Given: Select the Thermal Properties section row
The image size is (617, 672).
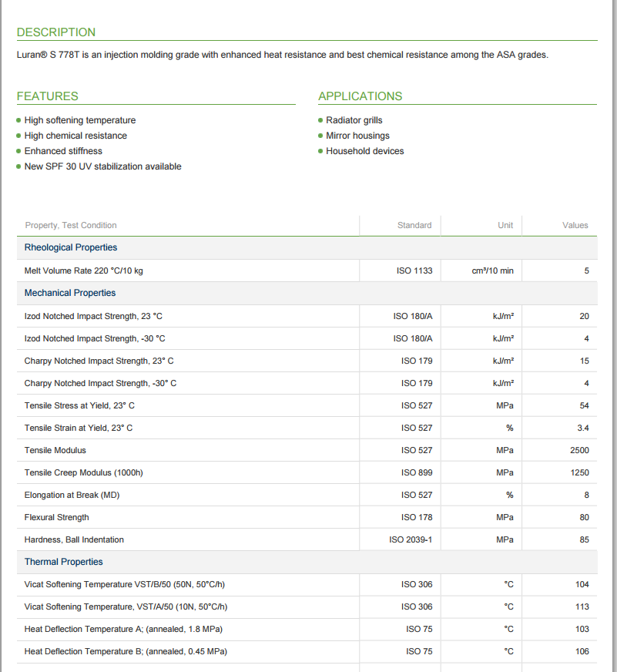Looking at the screenshot, I should (x=307, y=562).
